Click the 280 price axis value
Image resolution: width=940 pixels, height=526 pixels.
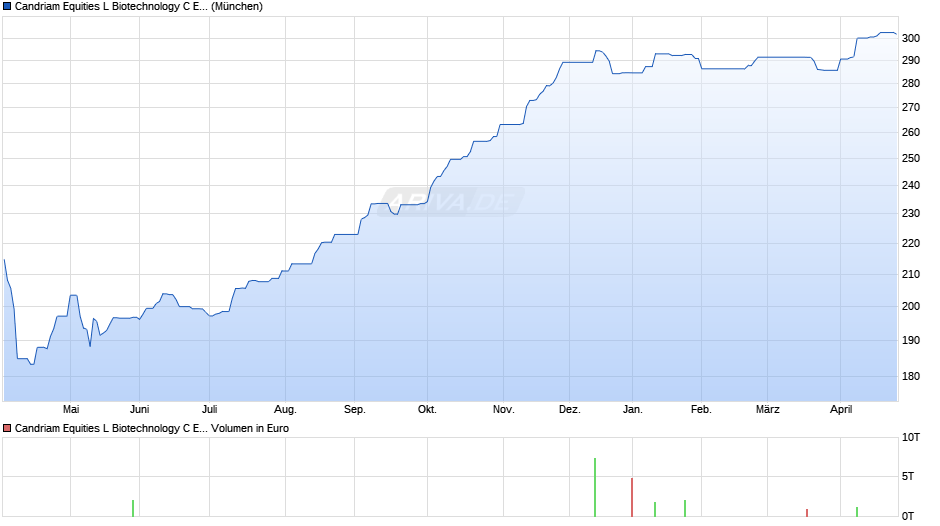911,83
